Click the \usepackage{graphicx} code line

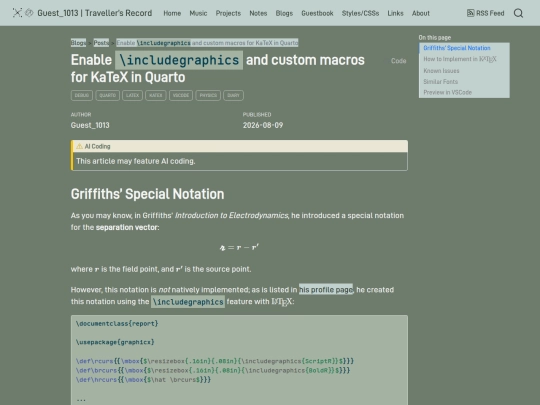coord(115,342)
